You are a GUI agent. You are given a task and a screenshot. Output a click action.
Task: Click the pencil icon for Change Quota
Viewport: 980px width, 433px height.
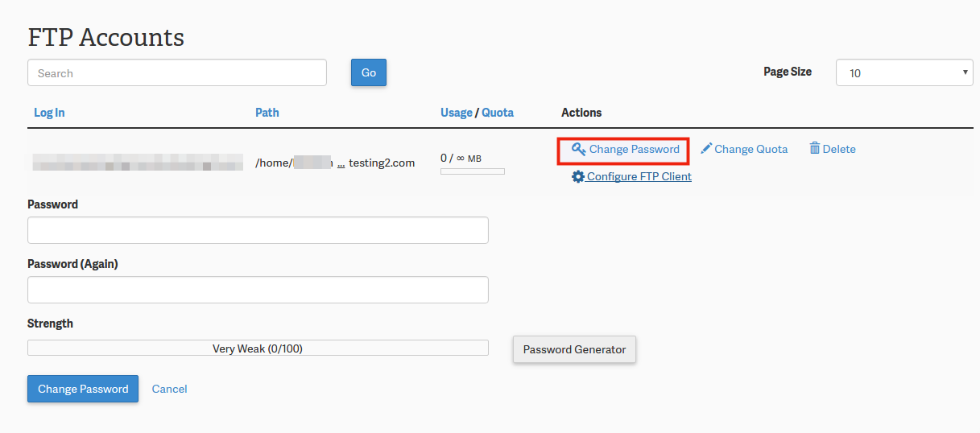(706, 149)
